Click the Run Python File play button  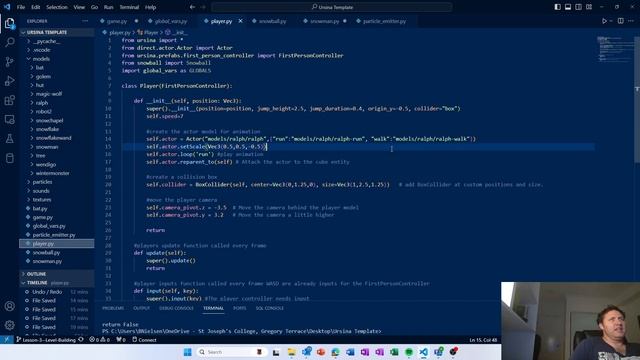[604, 21]
